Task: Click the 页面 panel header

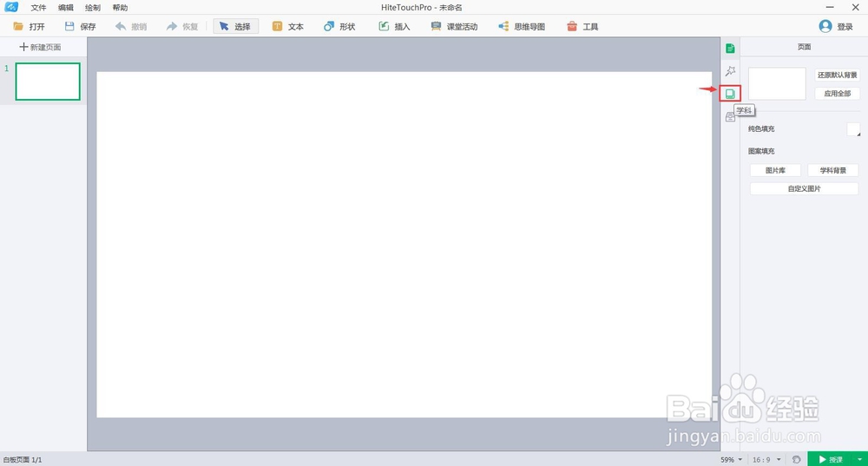Action: pyautogui.click(x=804, y=47)
